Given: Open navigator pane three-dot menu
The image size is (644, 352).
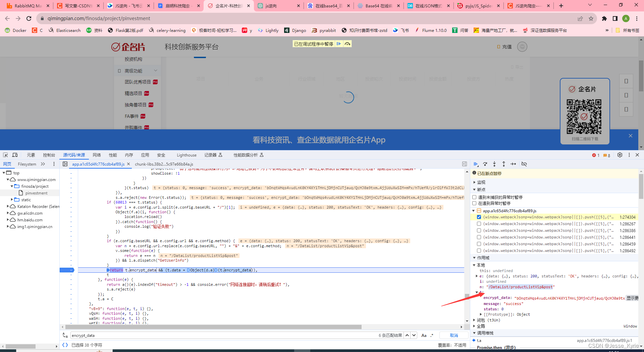Looking at the screenshot, I should [54, 164].
